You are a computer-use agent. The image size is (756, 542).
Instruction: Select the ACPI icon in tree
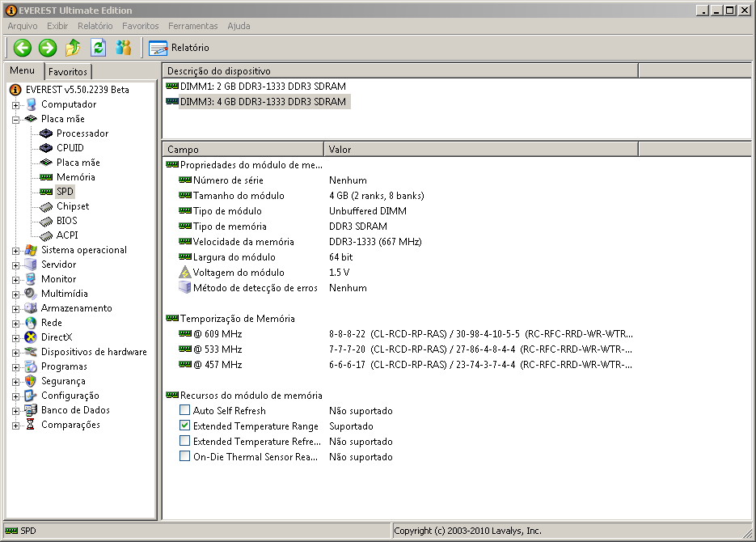[46, 235]
